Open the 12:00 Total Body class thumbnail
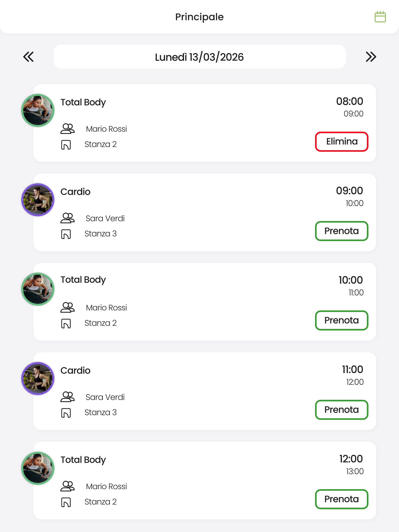 point(38,468)
